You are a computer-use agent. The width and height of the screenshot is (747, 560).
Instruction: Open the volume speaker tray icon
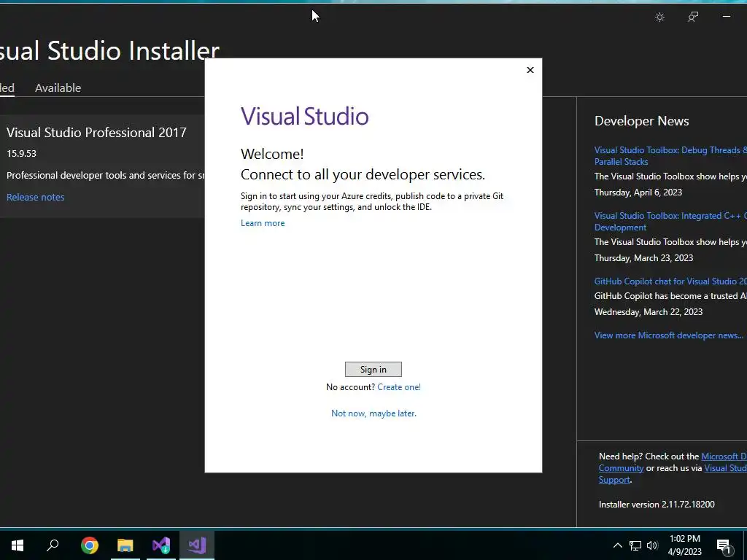tap(652, 545)
